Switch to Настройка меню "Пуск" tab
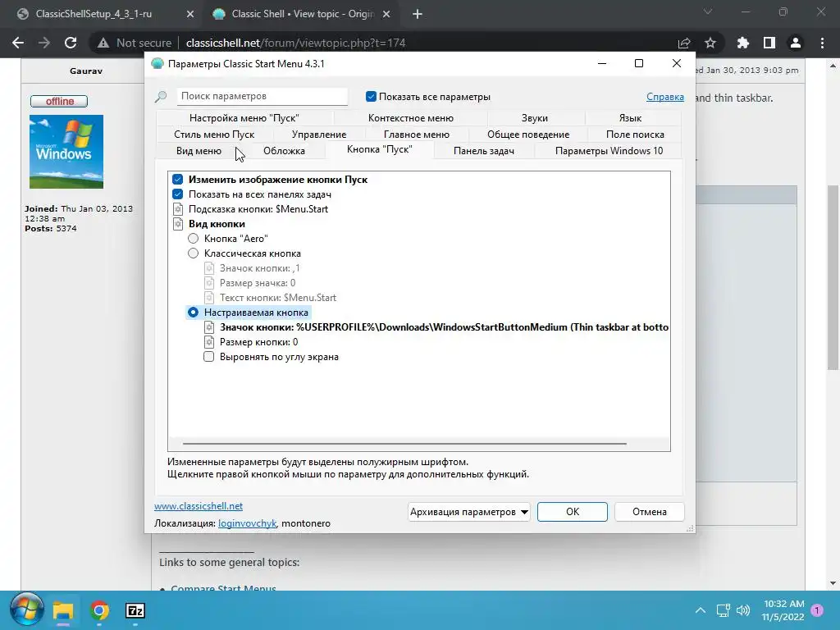This screenshot has width=840, height=630. tap(244, 118)
